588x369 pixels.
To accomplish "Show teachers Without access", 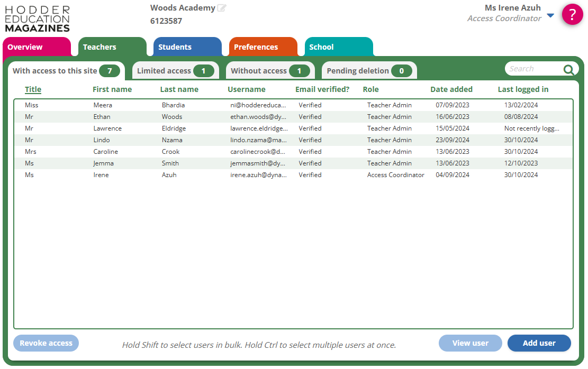I will click(x=269, y=71).
